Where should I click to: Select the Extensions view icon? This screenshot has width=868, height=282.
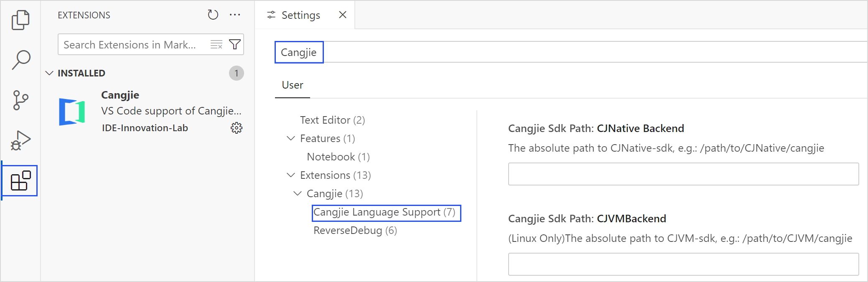[20, 181]
